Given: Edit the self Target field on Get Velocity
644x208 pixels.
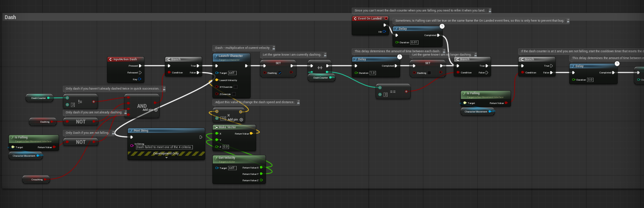Looking at the screenshot, I should [x=232, y=168].
